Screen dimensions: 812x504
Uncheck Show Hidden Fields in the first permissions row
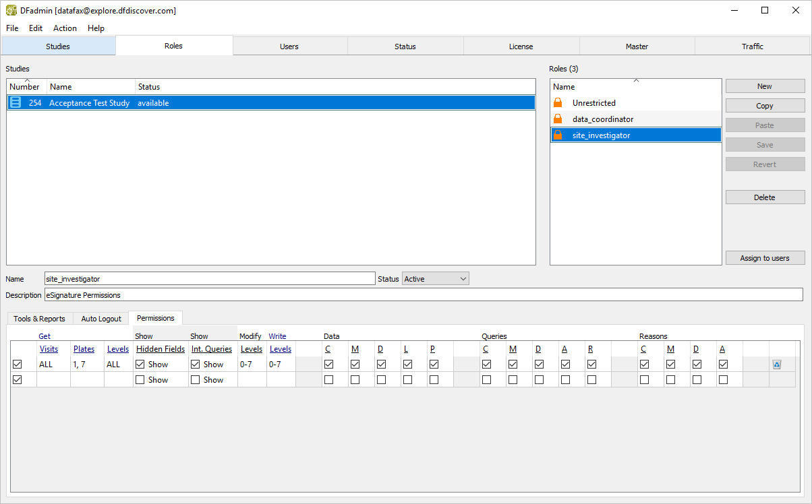click(140, 364)
